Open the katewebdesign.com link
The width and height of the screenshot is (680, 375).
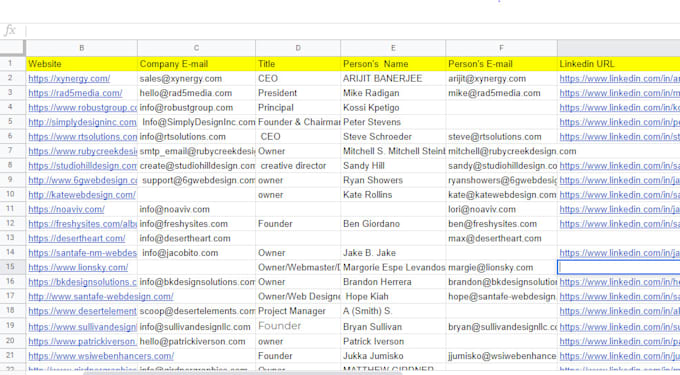[x=82, y=195]
